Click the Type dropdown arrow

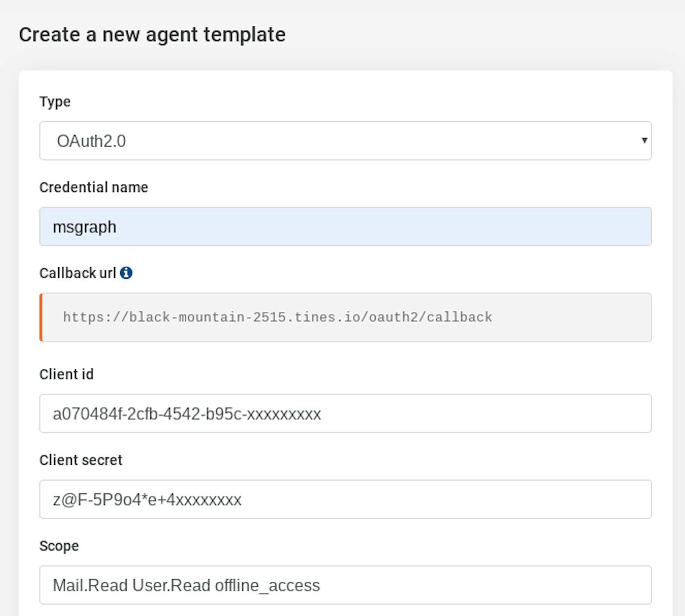click(644, 141)
